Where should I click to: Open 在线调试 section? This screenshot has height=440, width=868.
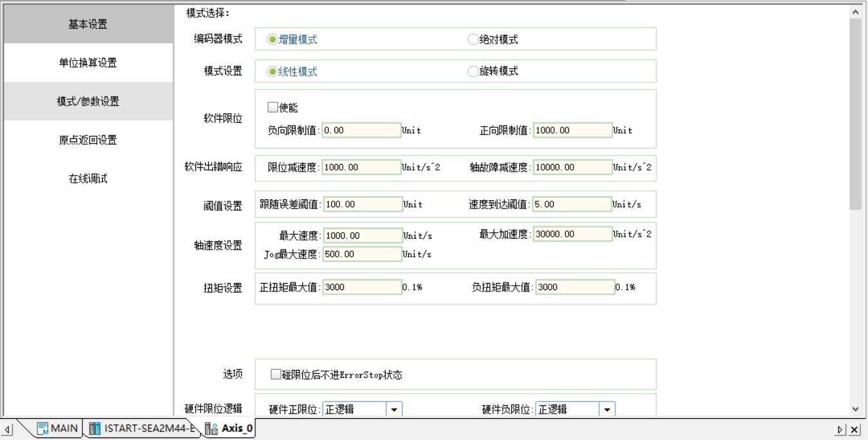coord(88,179)
